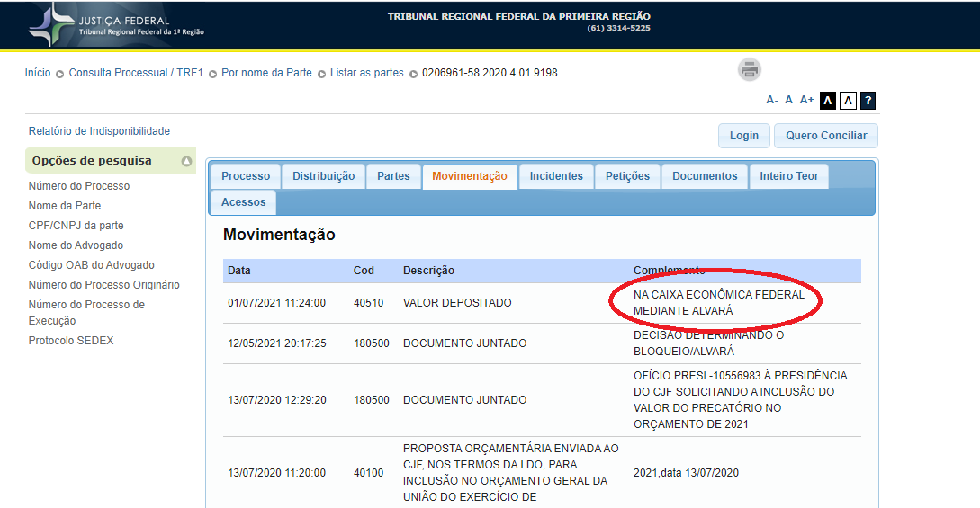Open Listar as partes breadcrumb
The image size is (980, 508).
point(366,73)
